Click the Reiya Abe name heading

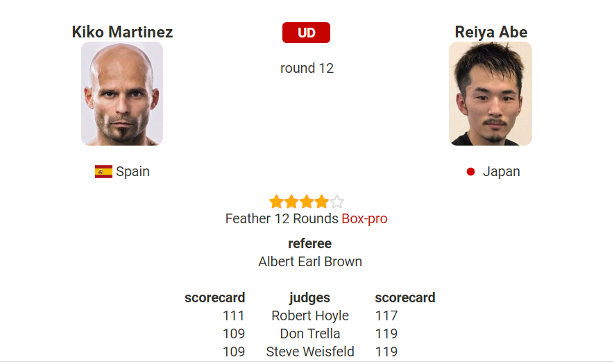[x=491, y=32]
